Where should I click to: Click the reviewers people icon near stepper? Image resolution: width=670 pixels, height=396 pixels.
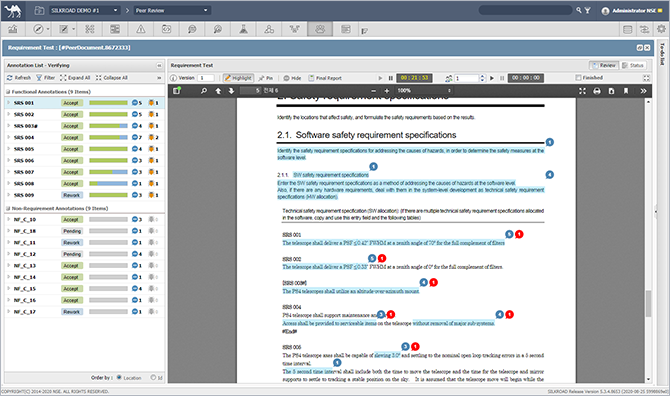click(x=449, y=78)
